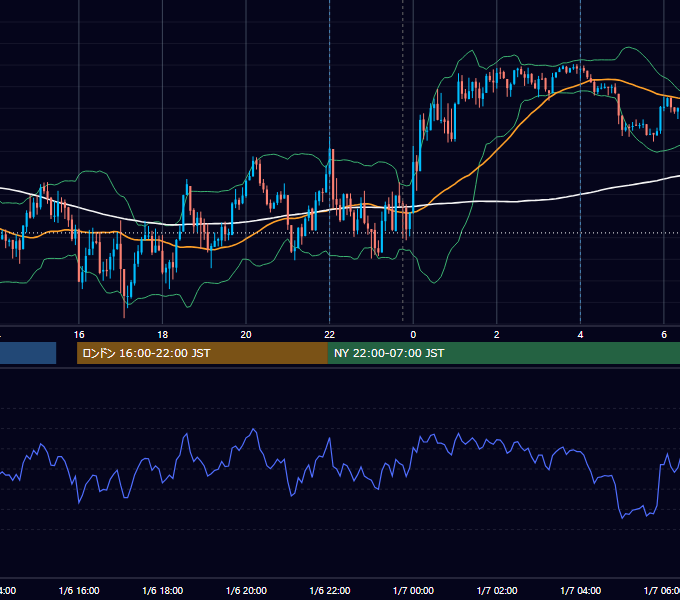
Task: Click the 1/6 20:00 date label
Action: pyautogui.click(x=246, y=590)
